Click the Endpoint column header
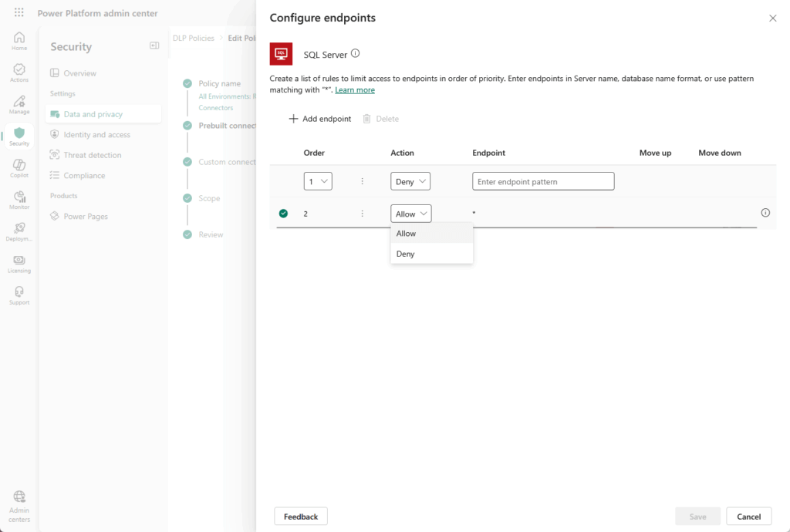 tap(488, 153)
